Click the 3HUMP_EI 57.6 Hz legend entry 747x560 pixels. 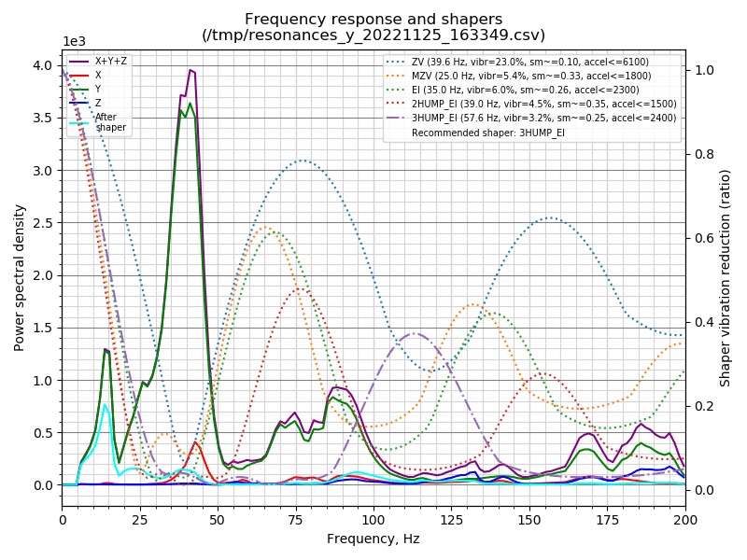click(x=530, y=119)
